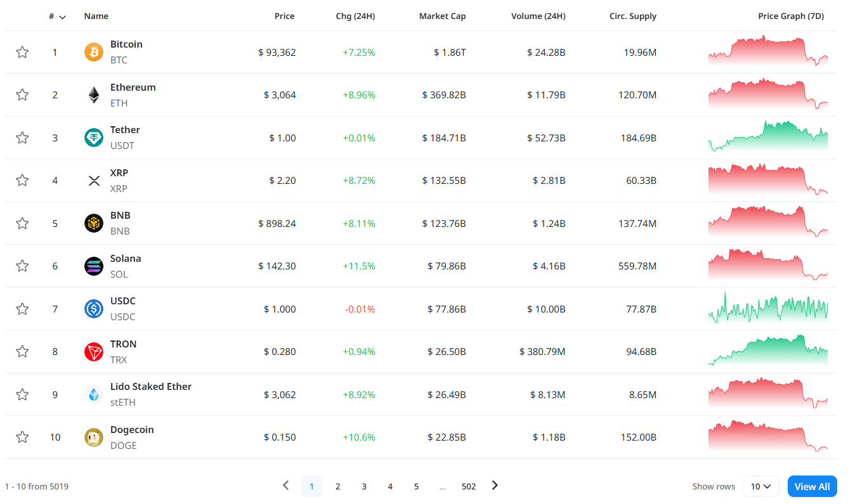The width and height of the screenshot is (848, 504).
Task: Toggle the favorite star for USDC
Action: point(22,309)
